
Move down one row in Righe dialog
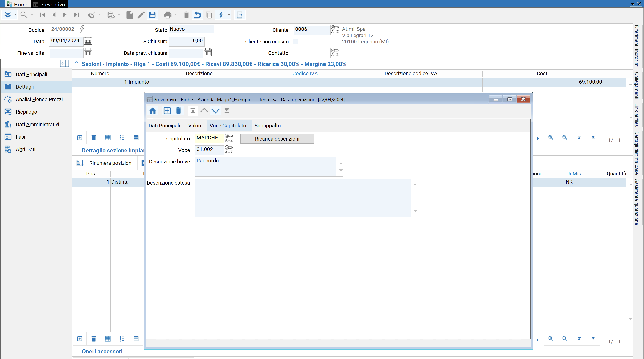point(216,111)
